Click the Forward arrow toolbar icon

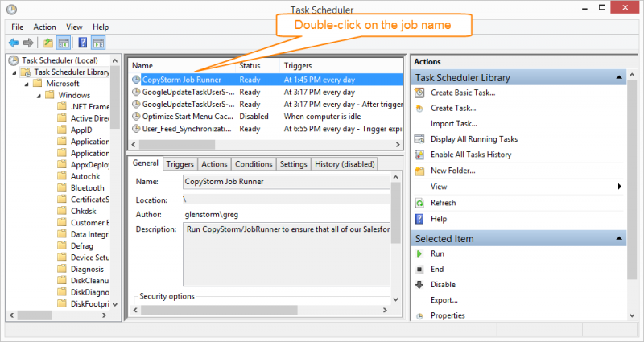click(28, 43)
